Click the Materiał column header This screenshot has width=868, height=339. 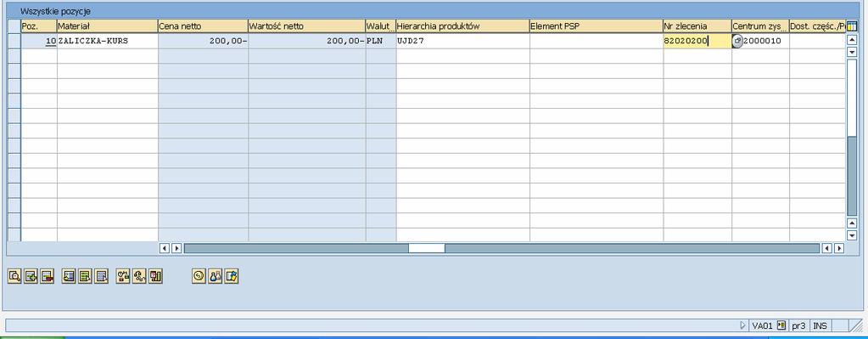[108, 26]
